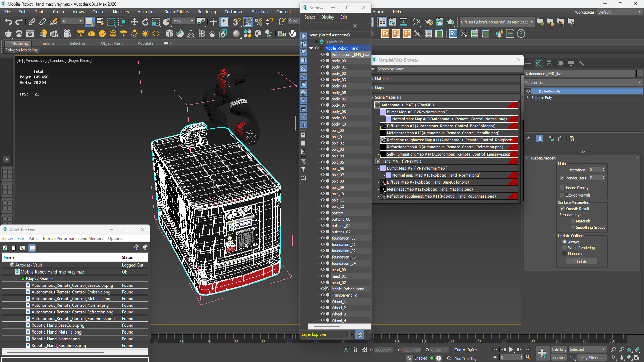Click Remove modifier trash icon
The width and height of the screenshot is (644, 362).
(x=560, y=139)
